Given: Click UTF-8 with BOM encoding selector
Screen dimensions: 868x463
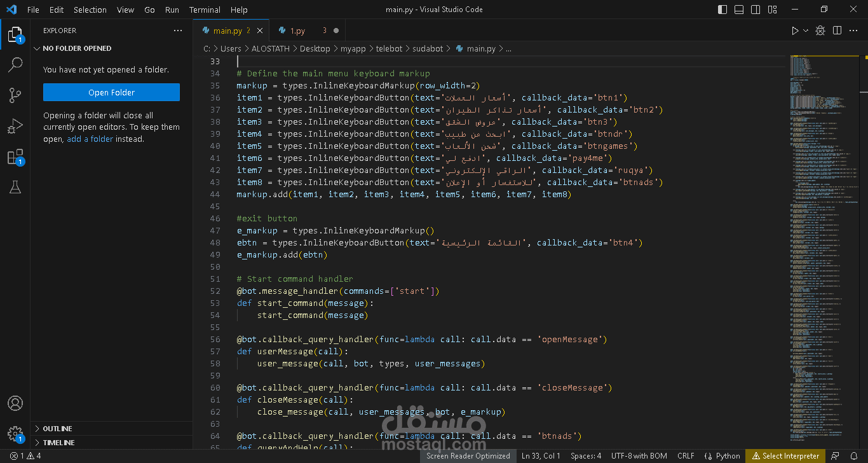Looking at the screenshot, I should tap(639, 456).
